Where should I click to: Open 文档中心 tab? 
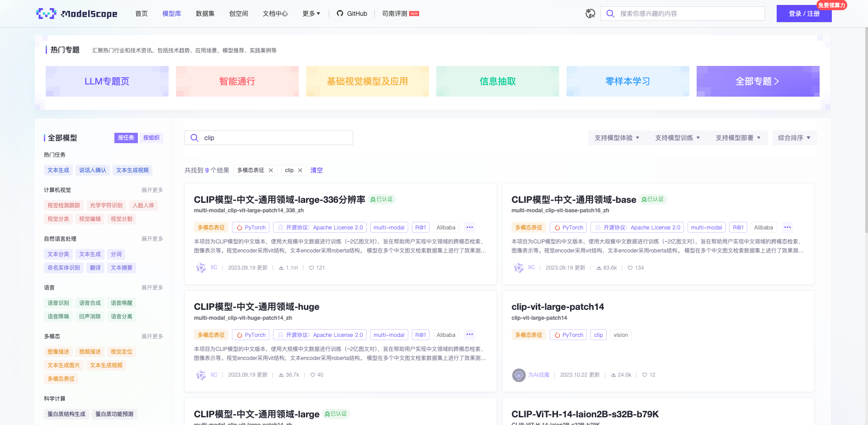point(275,14)
